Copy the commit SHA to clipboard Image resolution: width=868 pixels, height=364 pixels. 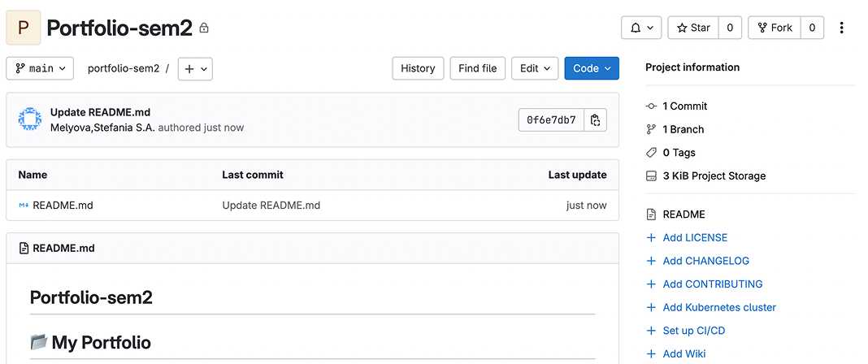(595, 120)
